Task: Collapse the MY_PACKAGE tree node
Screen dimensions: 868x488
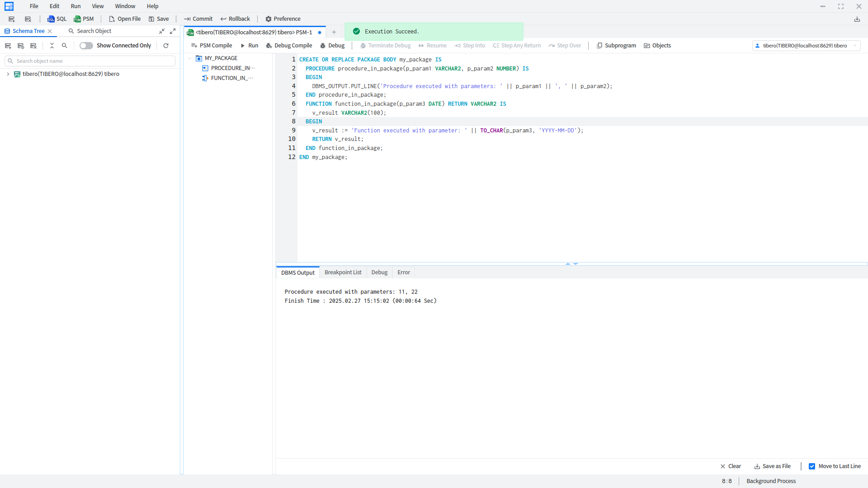Action: [190, 58]
